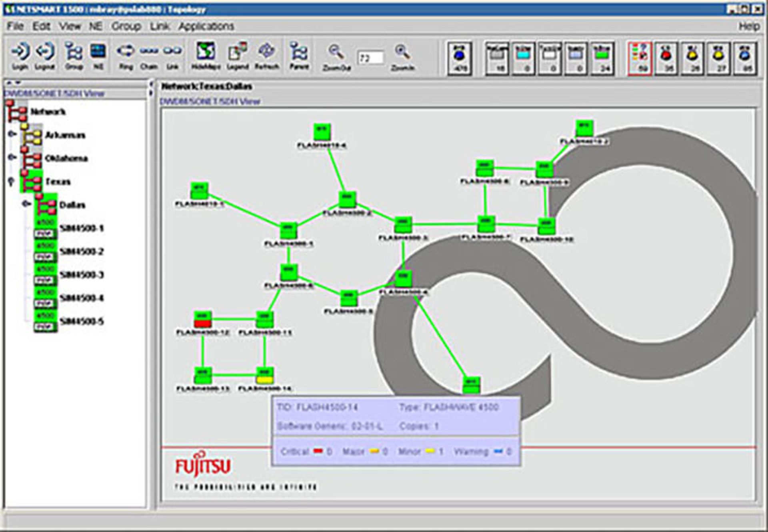Expand the Arkansas tree node
Viewport: 768px width, 532px height.
(12, 134)
